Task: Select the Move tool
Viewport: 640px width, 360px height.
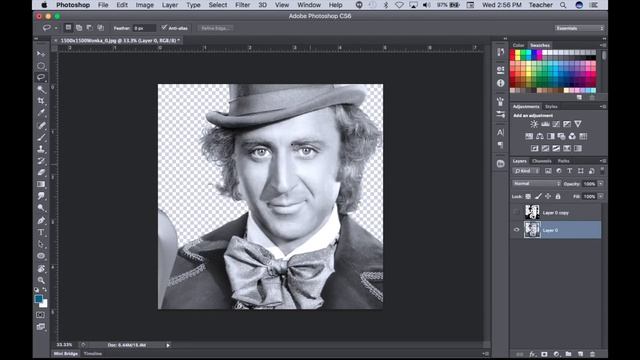Action: [41, 54]
